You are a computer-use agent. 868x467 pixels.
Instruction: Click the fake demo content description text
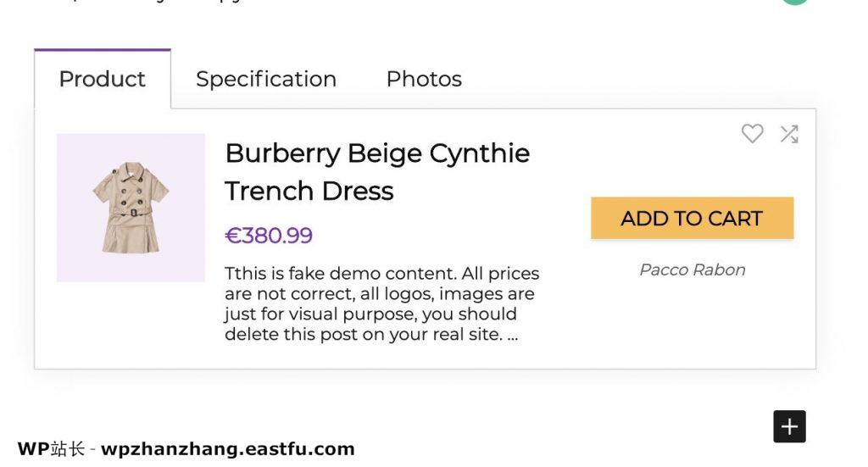pos(381,303)
